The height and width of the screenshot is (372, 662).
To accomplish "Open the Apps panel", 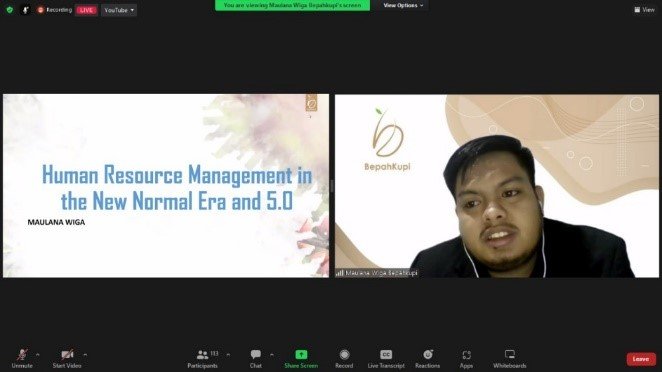I will [466, 358].
